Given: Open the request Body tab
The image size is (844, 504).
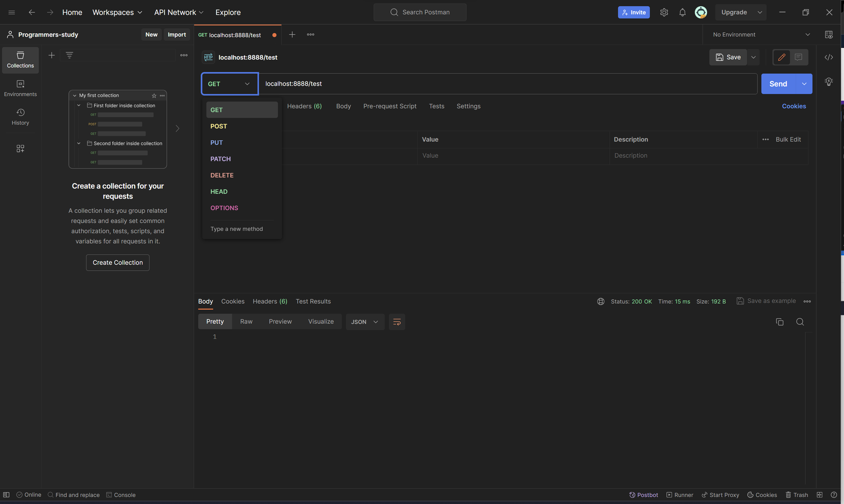Looking at the screenshot, I should [344, 106].
